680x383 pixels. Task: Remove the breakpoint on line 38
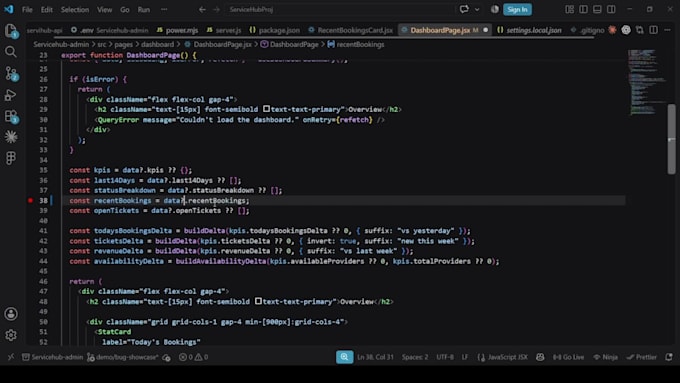30,200
